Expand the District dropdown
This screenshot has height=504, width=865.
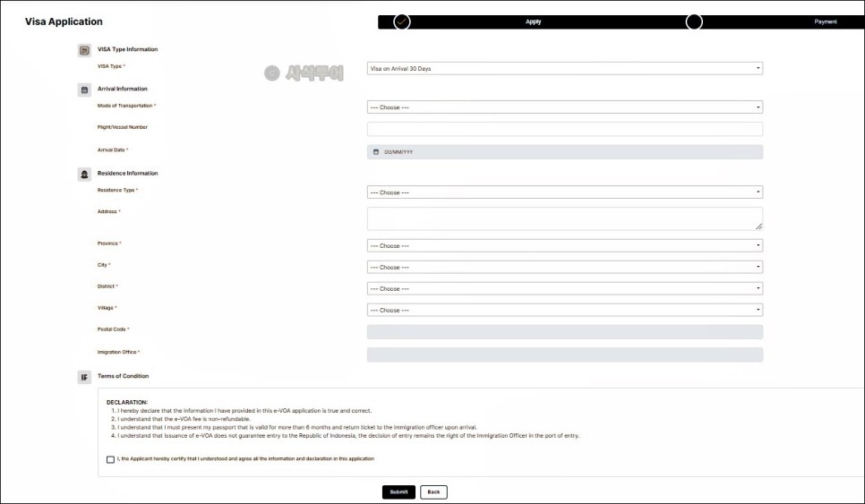tap(565, 288)
